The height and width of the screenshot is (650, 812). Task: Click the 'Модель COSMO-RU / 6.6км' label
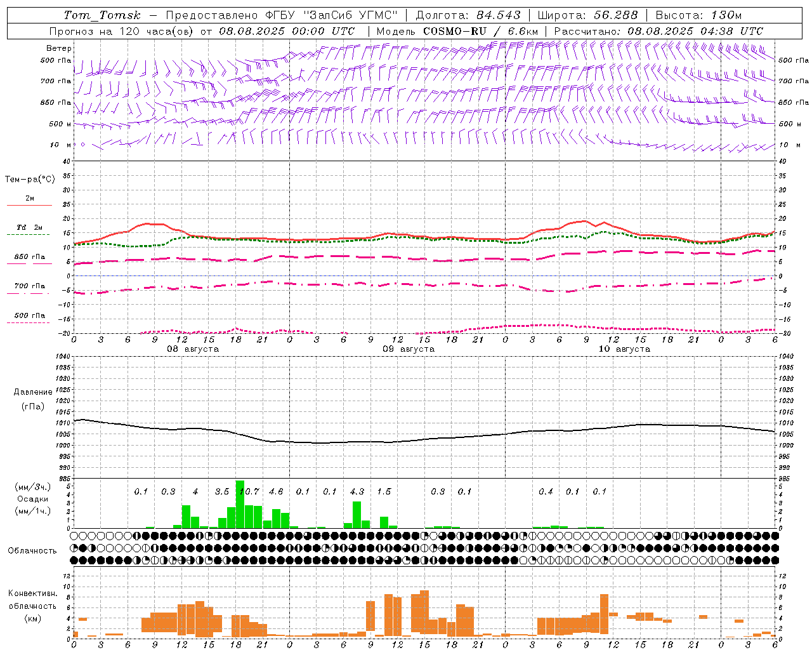pyautogui.click(x=457, y=31)
